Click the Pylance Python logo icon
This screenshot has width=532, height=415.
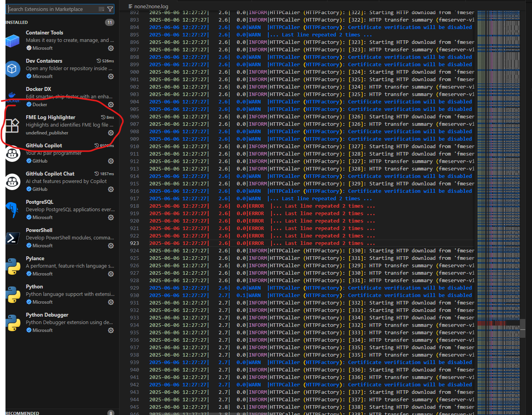tap(13, 266)
